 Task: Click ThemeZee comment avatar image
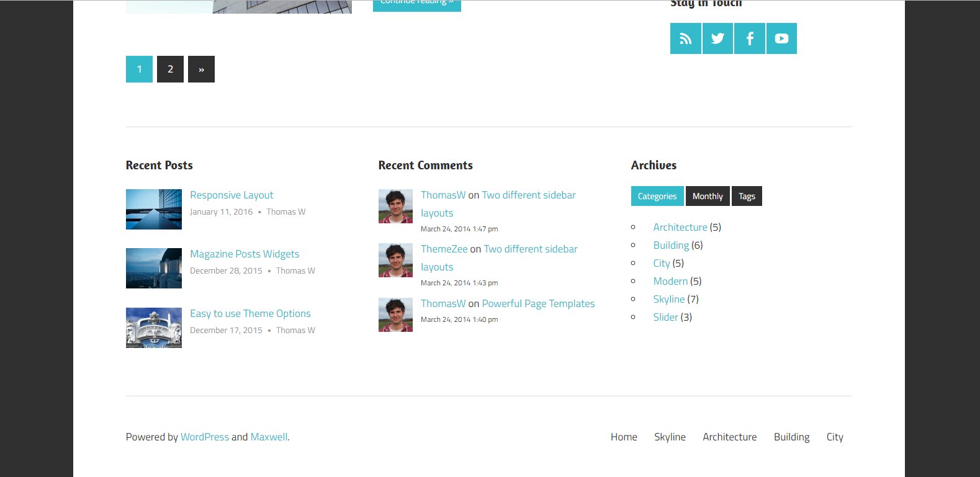point(395,261)
